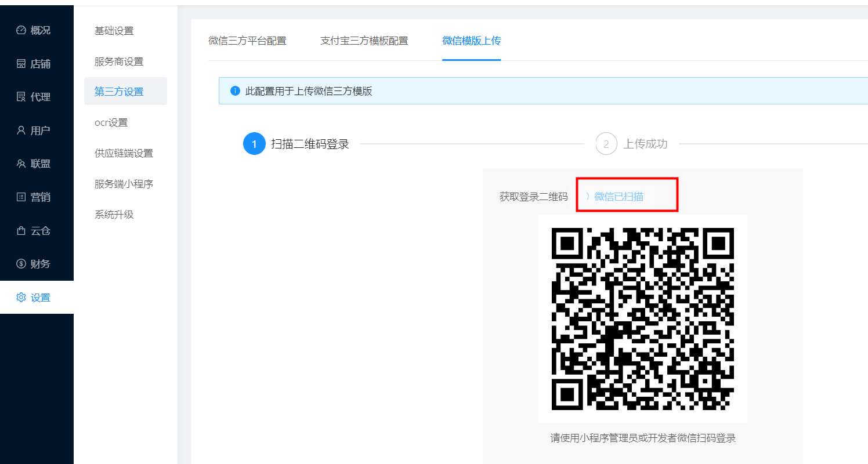This screenshot has width=868, height=464.
Task: Click the 营销 marketing icon in sidebar
Action: pos(21,197)
